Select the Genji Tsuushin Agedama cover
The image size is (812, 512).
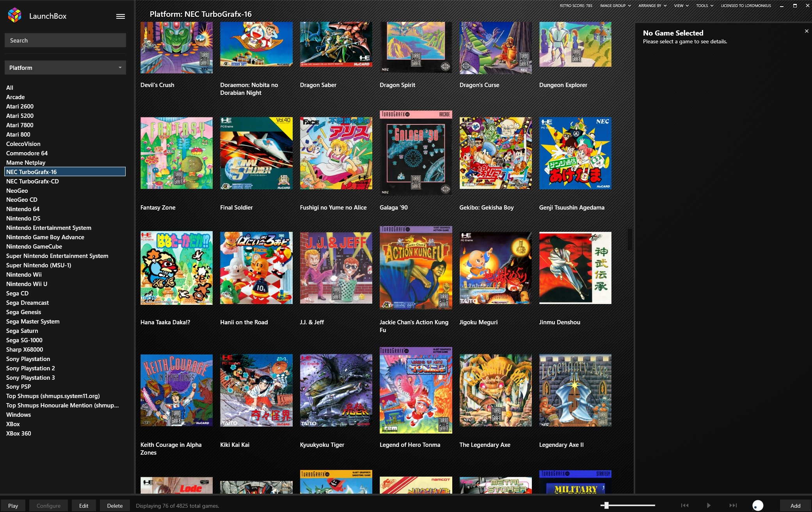coord(575,153)
